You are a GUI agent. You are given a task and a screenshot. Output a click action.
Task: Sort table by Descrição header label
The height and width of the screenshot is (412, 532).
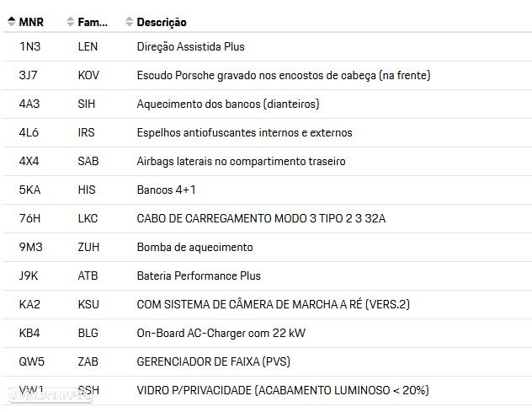click(161, 22)
